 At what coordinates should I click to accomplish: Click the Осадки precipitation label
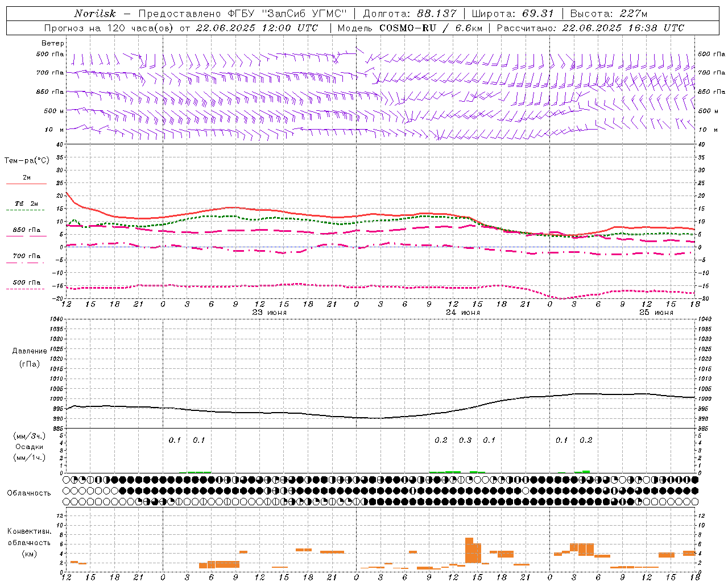(x=30, y=447)
